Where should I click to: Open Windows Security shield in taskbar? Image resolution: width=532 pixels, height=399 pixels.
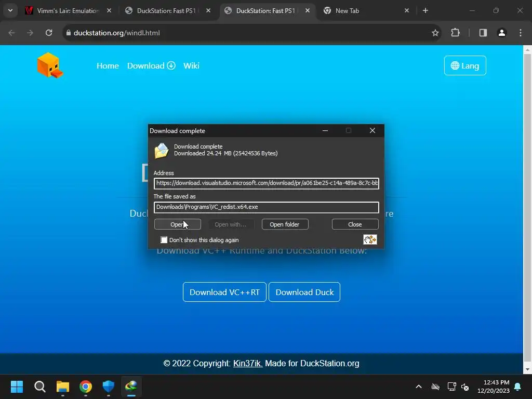click(109, 387)
